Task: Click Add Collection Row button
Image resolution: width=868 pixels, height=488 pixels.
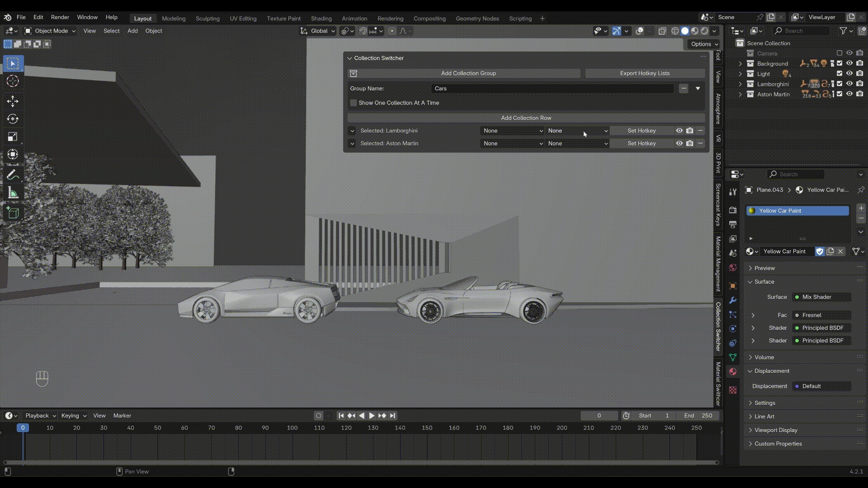Action: coord(526,118)
